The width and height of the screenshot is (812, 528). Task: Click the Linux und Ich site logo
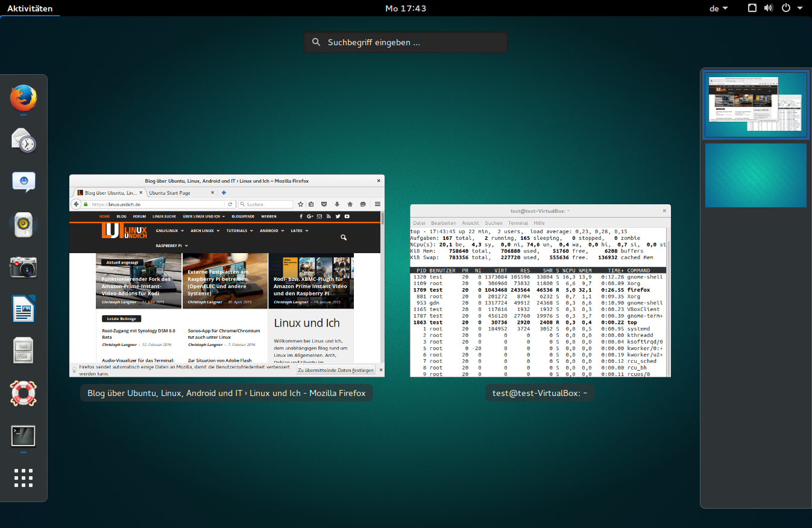point(124,231)
